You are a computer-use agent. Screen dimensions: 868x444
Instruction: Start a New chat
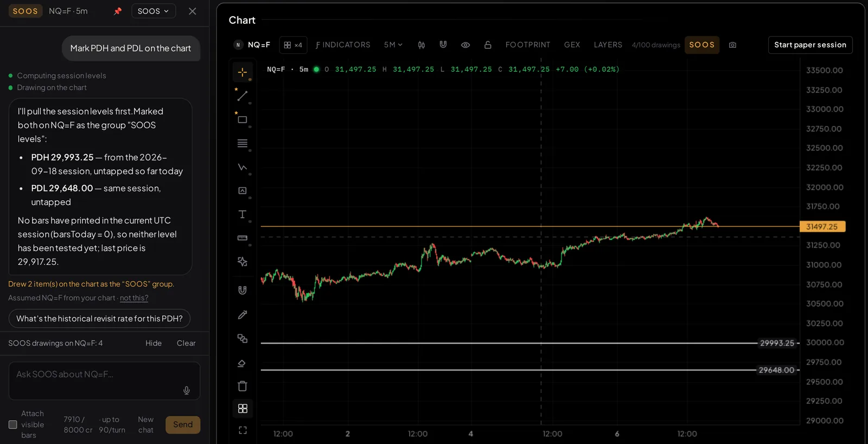pos(146,424)
